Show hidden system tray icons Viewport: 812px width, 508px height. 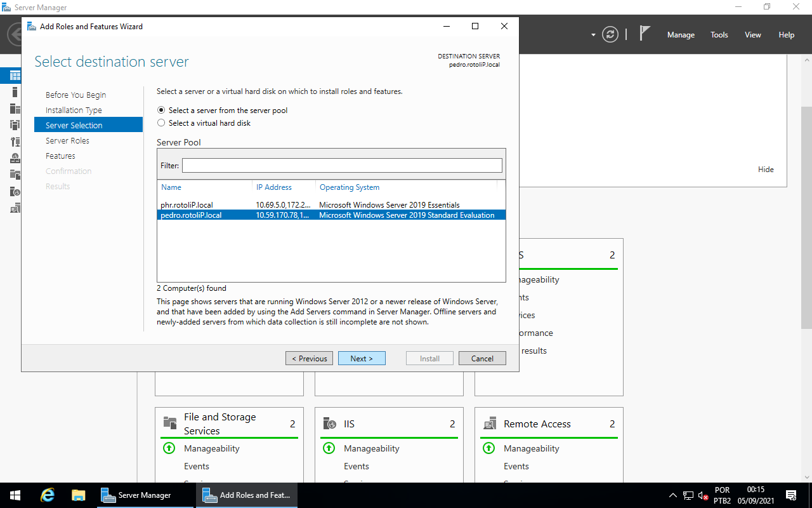pos(673,495)
